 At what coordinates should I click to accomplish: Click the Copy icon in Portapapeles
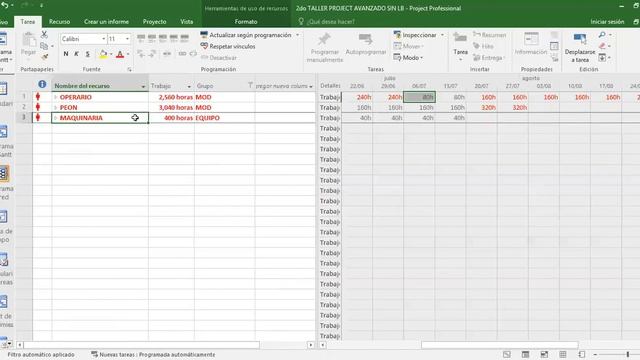44,46
